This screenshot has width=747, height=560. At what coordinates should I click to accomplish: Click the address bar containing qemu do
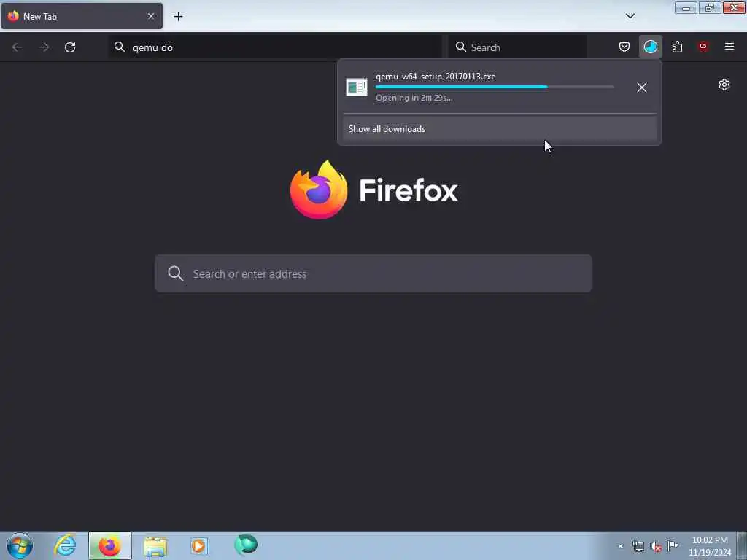[275, 47]
